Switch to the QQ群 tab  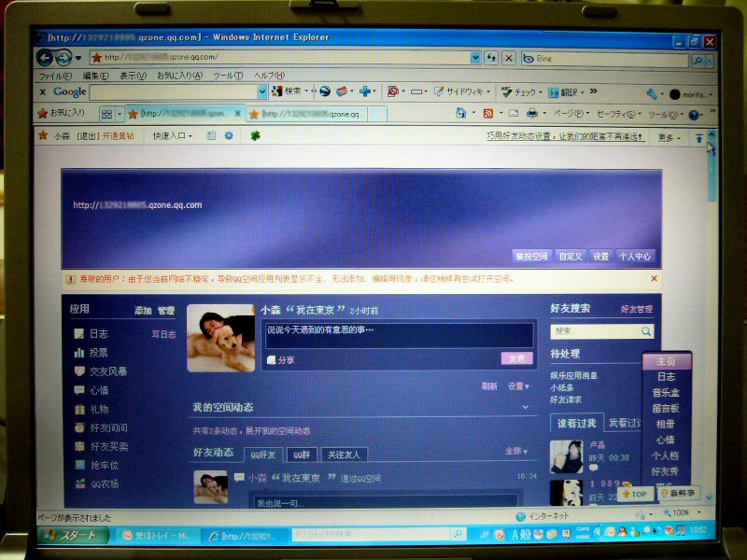301,455
